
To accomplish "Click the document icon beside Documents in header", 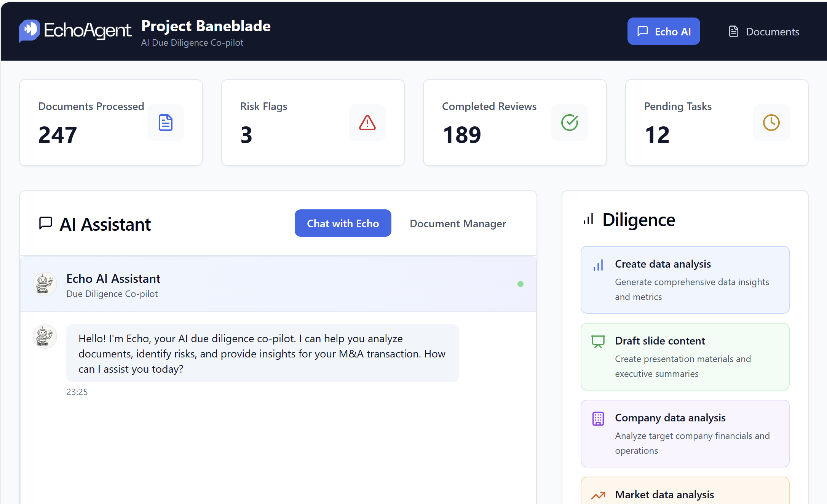I will point(734,31).
